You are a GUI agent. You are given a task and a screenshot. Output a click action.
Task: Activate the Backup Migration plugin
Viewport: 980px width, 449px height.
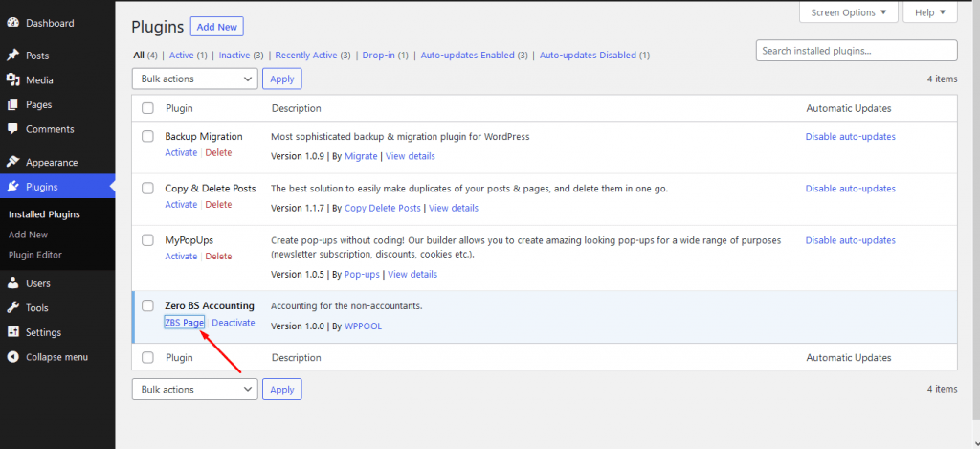tap(181, 152)
